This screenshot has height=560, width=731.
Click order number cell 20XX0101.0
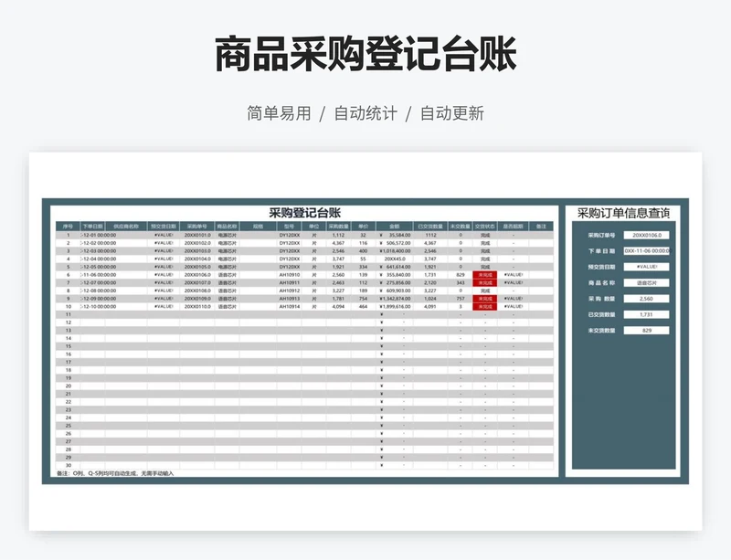197,236
